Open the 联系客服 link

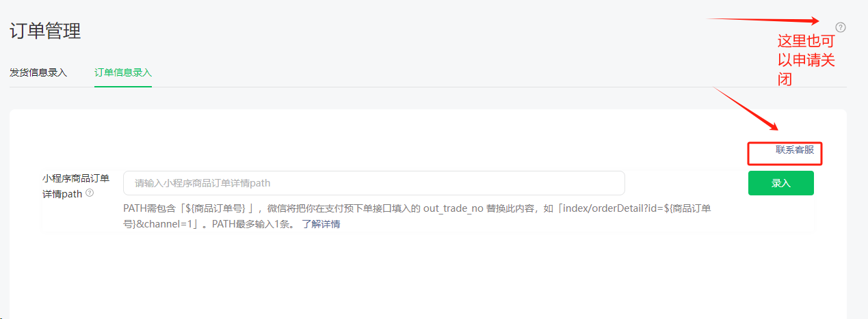795,150
